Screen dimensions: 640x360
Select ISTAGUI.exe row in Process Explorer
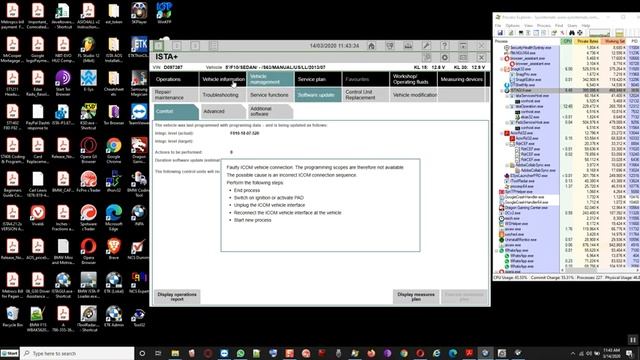[x=567, y=90]
